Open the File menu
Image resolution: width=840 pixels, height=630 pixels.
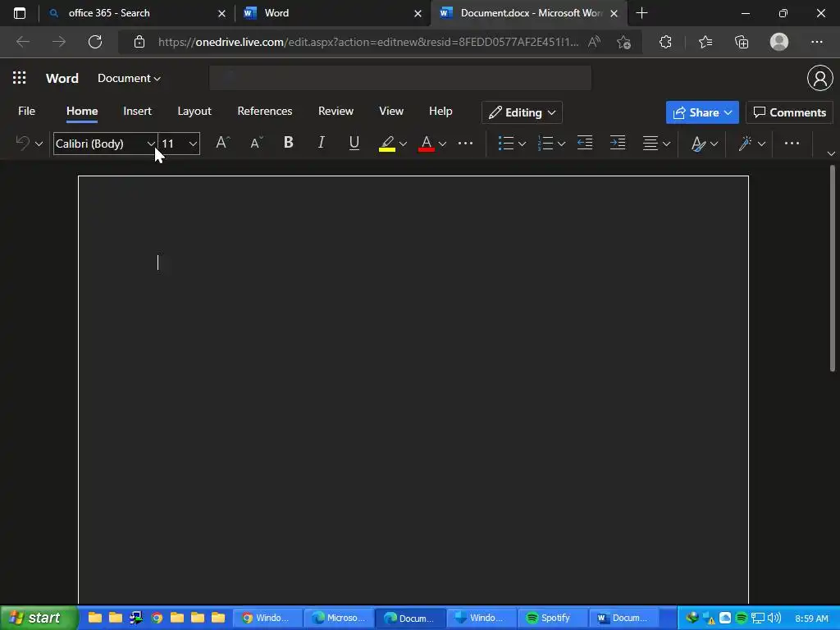(26, 111)
